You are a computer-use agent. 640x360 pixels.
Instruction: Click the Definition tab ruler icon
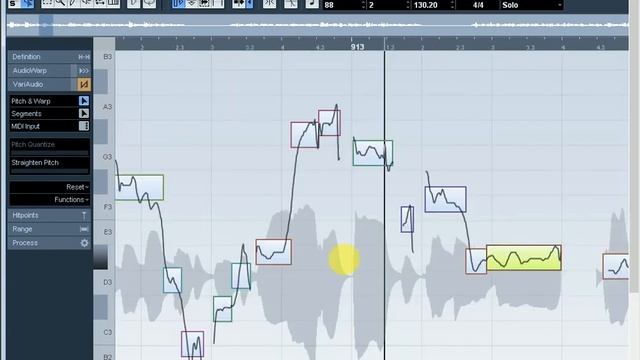point(84,57)
